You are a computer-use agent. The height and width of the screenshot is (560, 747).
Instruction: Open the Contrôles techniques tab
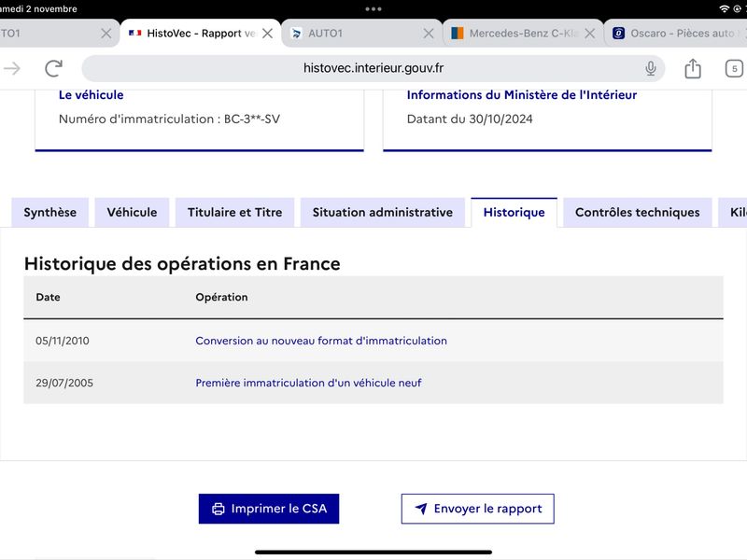[x=638, y=213]
